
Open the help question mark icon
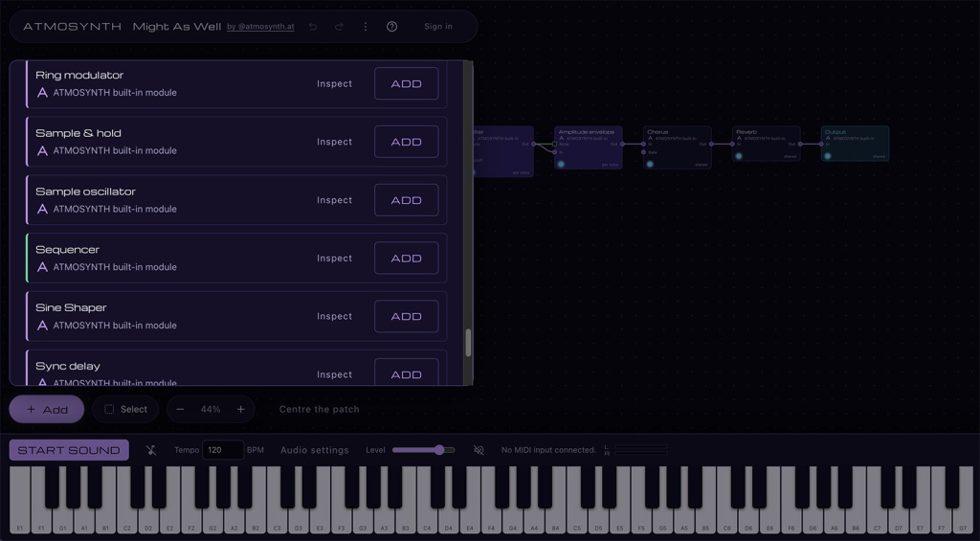[x=391, y=26]
